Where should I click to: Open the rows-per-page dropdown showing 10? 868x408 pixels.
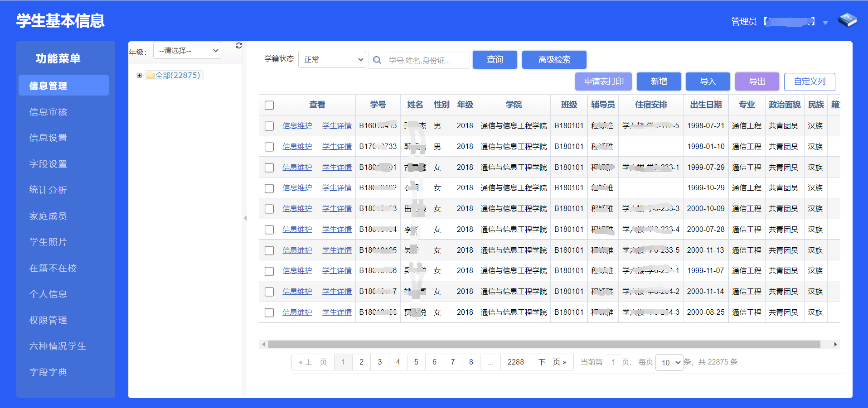point(669,362)
